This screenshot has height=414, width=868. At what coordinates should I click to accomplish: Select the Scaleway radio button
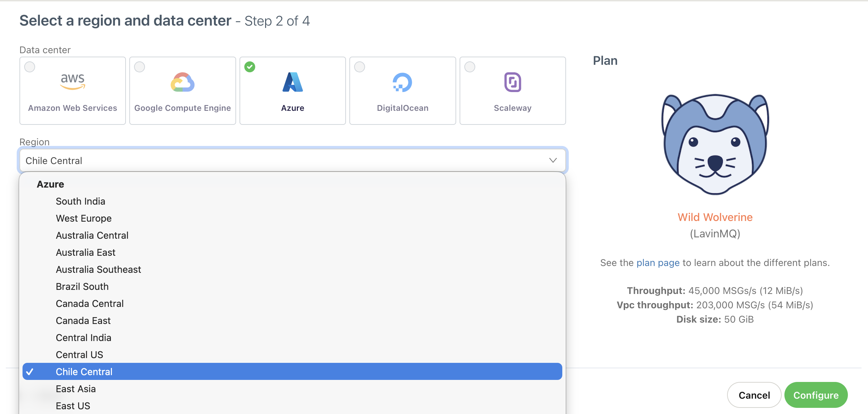470,67
